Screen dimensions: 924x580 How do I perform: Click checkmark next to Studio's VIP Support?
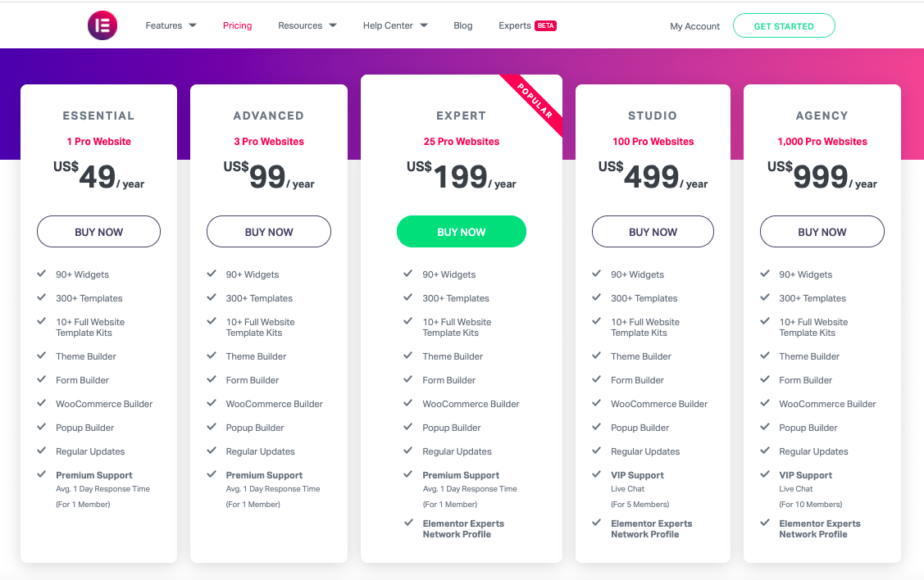click(596, 474)
